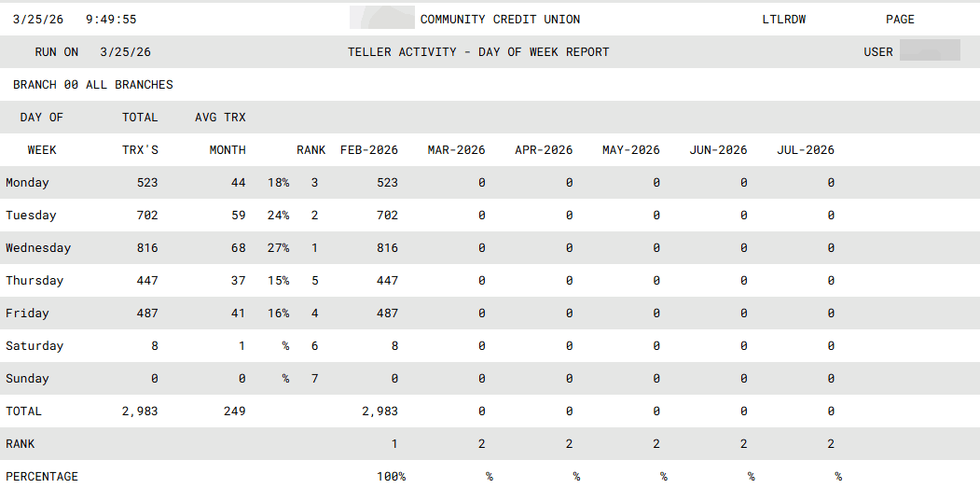Click the AVG TRX column heading
Image resolution: width=980 pixels, height=488 pixels.
[220, 118]
